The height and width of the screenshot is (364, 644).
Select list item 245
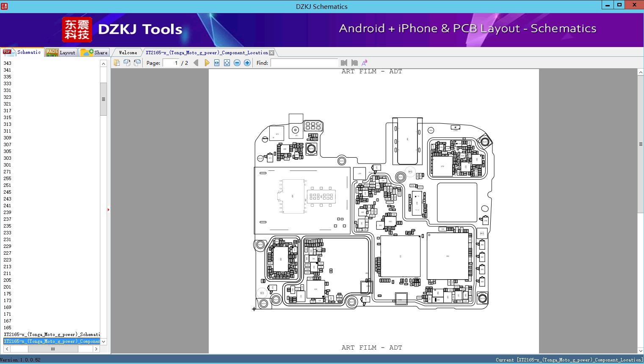(x=7, y=192)
